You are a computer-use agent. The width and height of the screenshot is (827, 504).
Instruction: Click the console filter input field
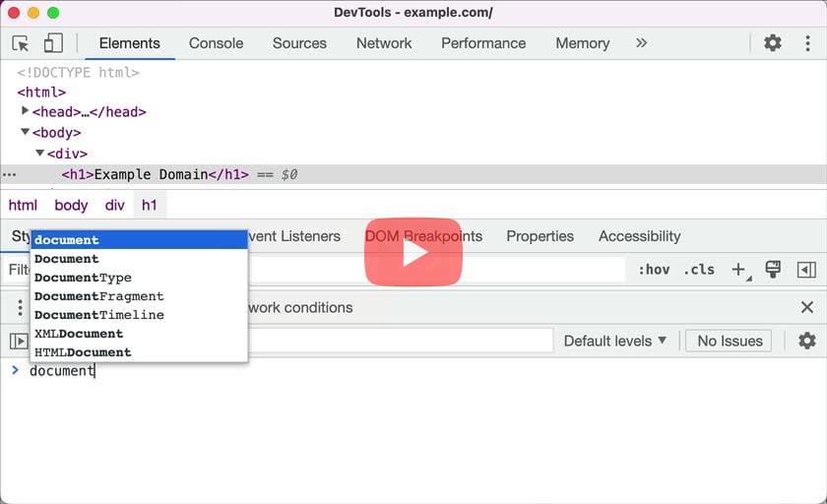pyautogui.click(x=400, y=342)
